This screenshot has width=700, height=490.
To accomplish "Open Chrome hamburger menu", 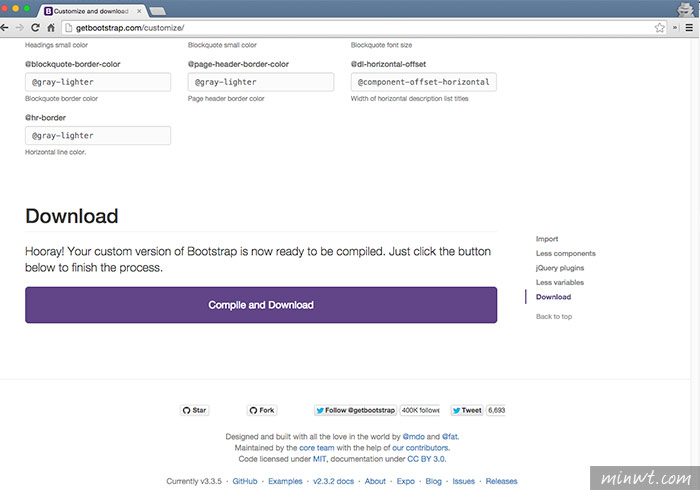I will pyautogui.click(x=689, y=28).
